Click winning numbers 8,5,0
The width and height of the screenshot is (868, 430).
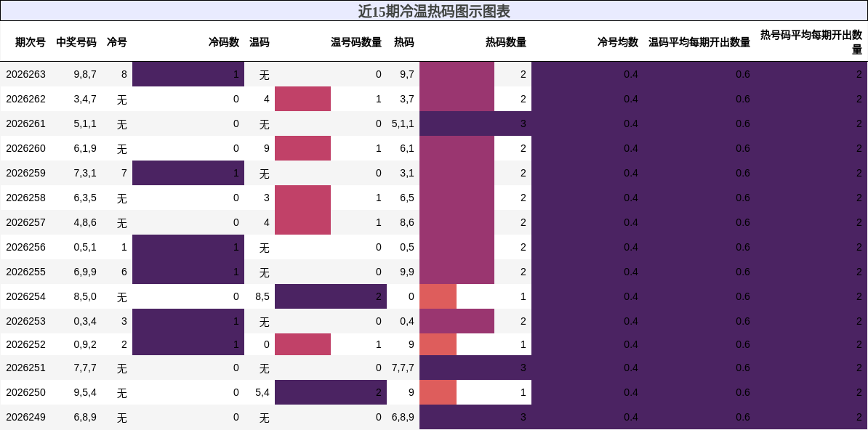(85, 296)
